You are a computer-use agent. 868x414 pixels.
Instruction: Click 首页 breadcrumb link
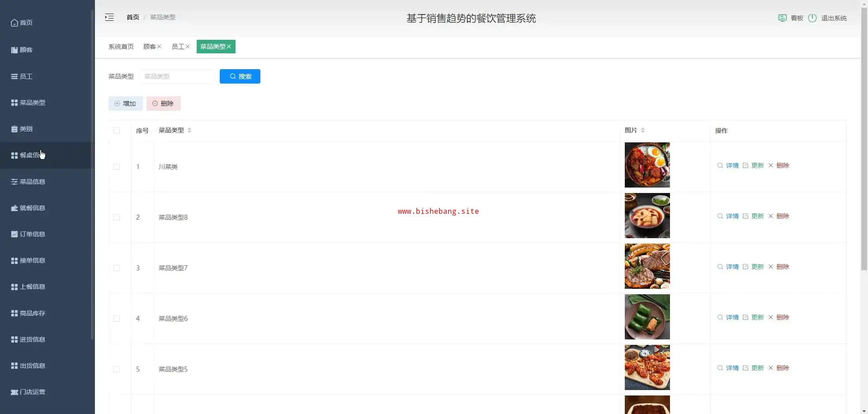coord(133,17)
